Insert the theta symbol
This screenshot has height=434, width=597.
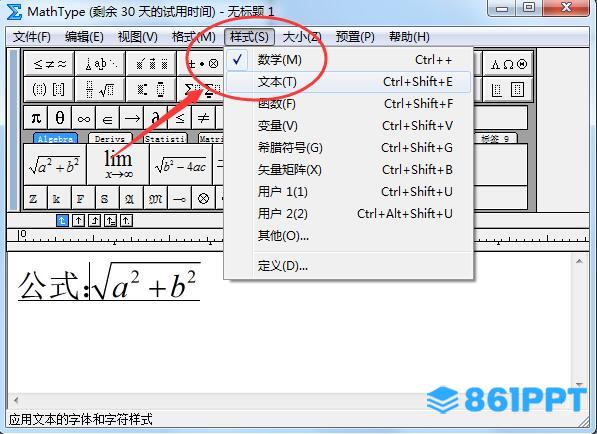(60, 118)
